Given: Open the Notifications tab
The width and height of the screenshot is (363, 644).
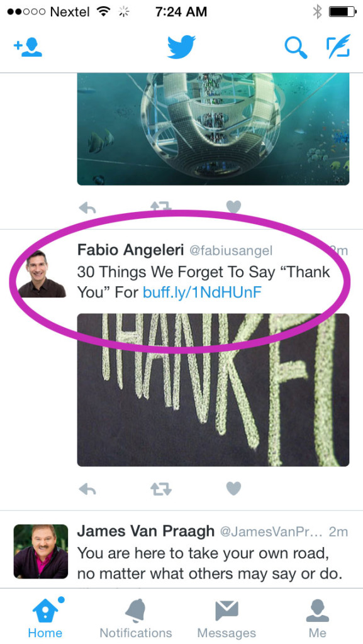Looking at the screenshot, I should (136, 618).
